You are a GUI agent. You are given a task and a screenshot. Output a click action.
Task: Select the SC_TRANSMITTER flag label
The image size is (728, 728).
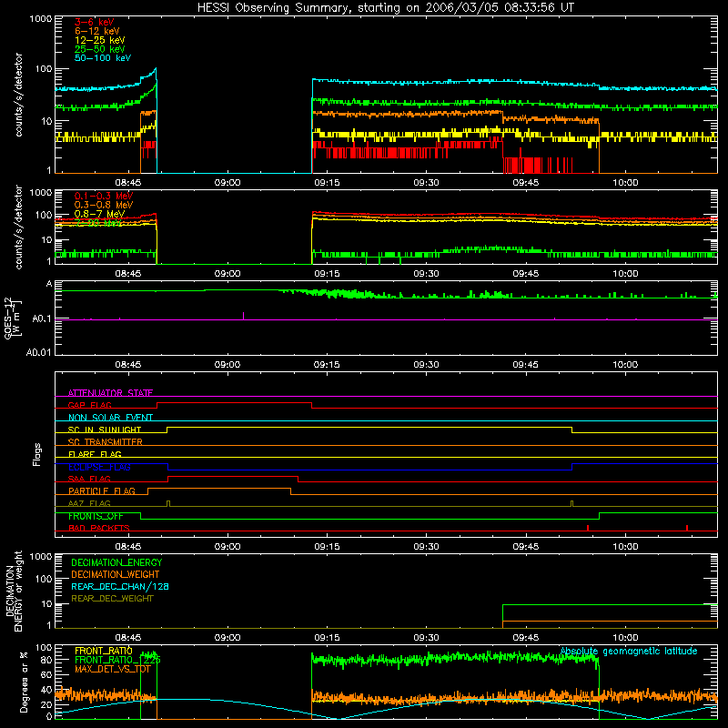(x=105, y=442)
